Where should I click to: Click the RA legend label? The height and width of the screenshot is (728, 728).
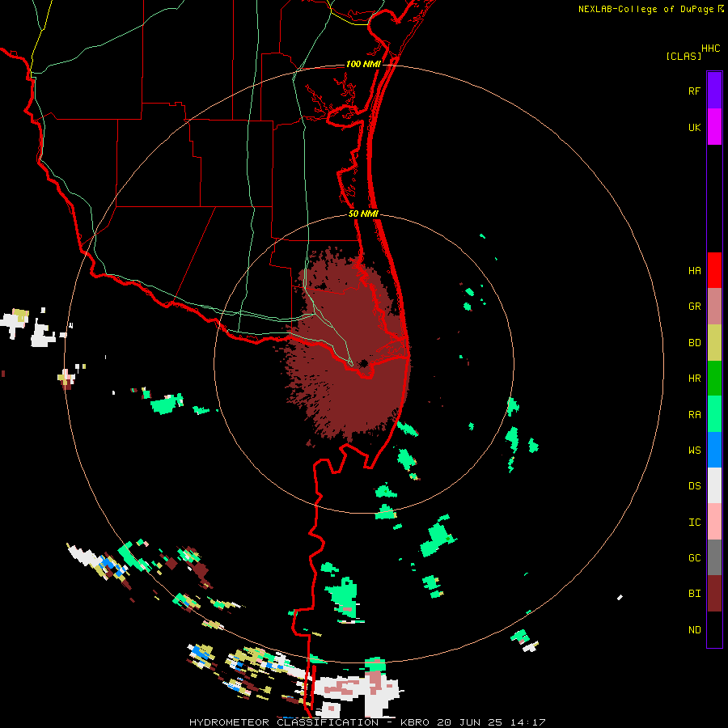point(695,415)
